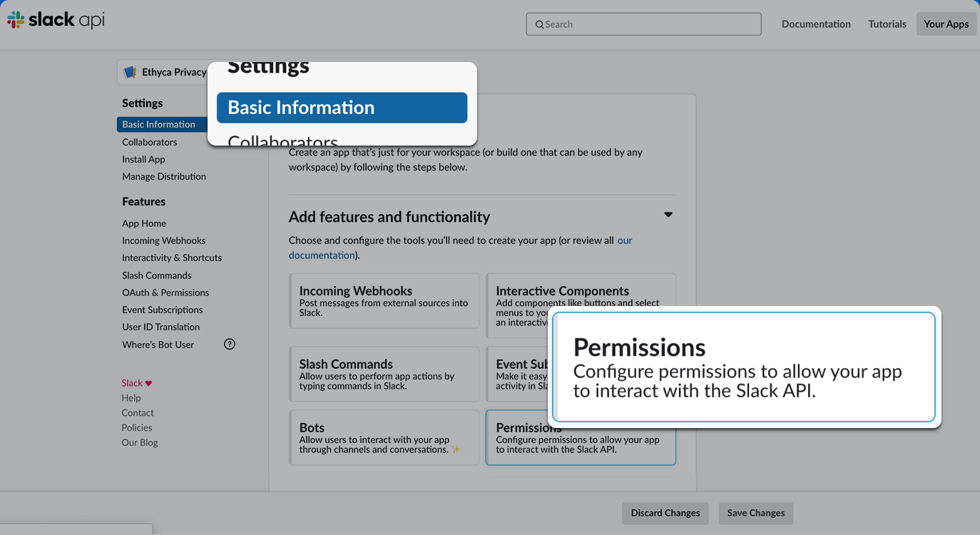Screen dimensions: 980x535
Task: Click the search magnifier icon
Action: click(540, 24)
